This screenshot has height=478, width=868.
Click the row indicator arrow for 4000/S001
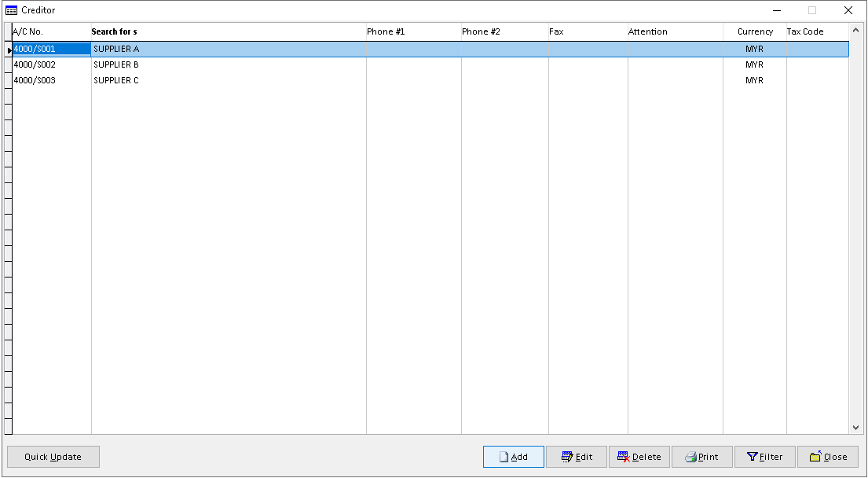[x=9, y=50]
